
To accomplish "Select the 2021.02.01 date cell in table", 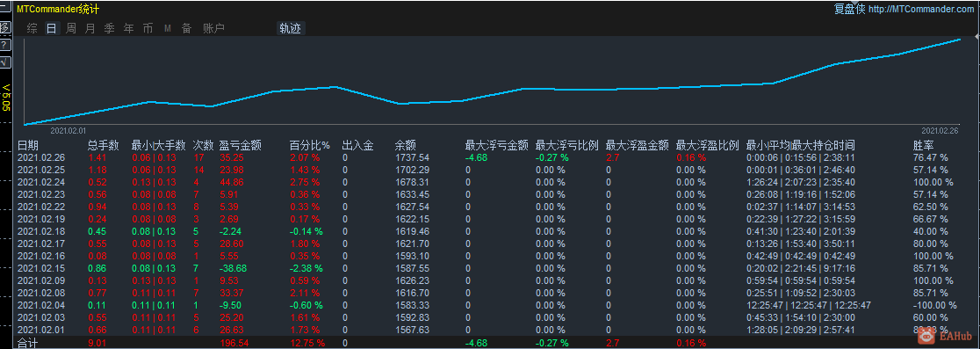I will (x=40, y=330).
